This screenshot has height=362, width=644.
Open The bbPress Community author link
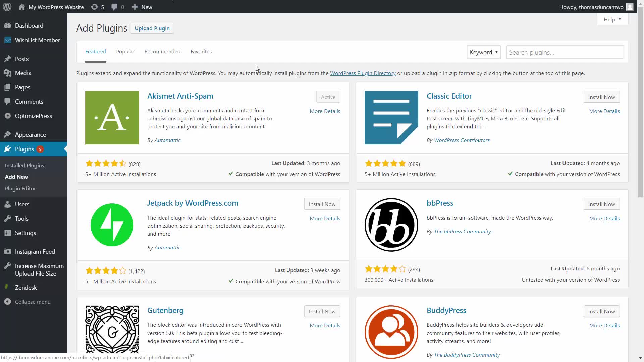pyautogui.click(x=462, y=232)
